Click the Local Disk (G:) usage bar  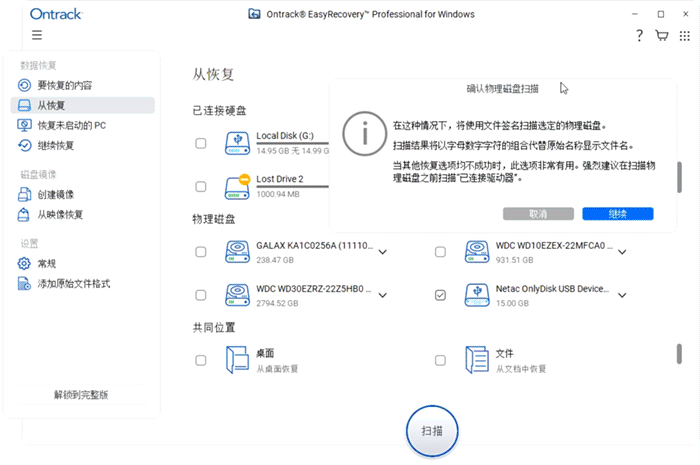click(292, 143)
